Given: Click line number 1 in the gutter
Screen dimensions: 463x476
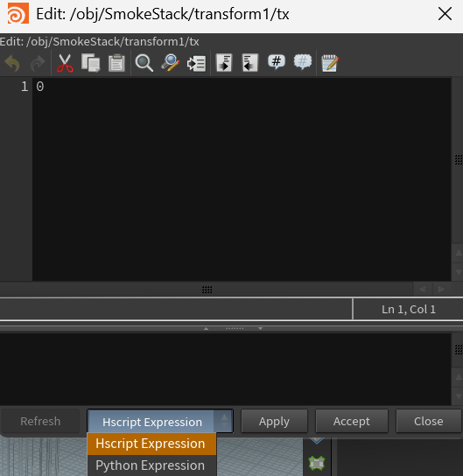Looking at the screenshot, I should coord(25,87).
